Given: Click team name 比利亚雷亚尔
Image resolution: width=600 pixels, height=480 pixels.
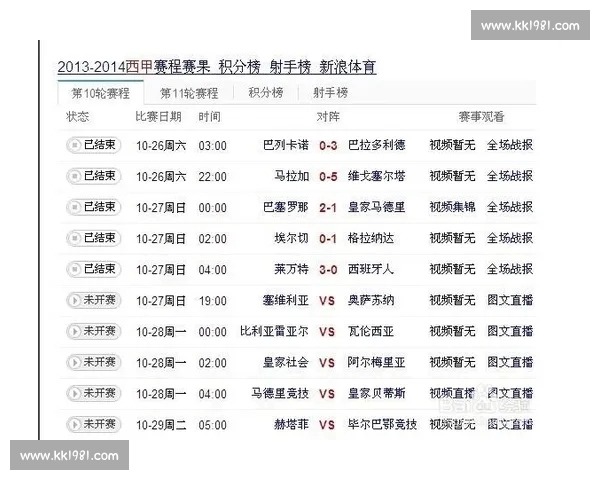Looking at the screenshot, I should click(x=274, y=331).
